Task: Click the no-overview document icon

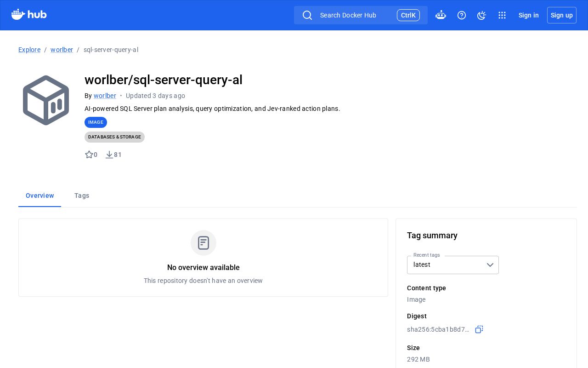Action: (x=204, y=243)
